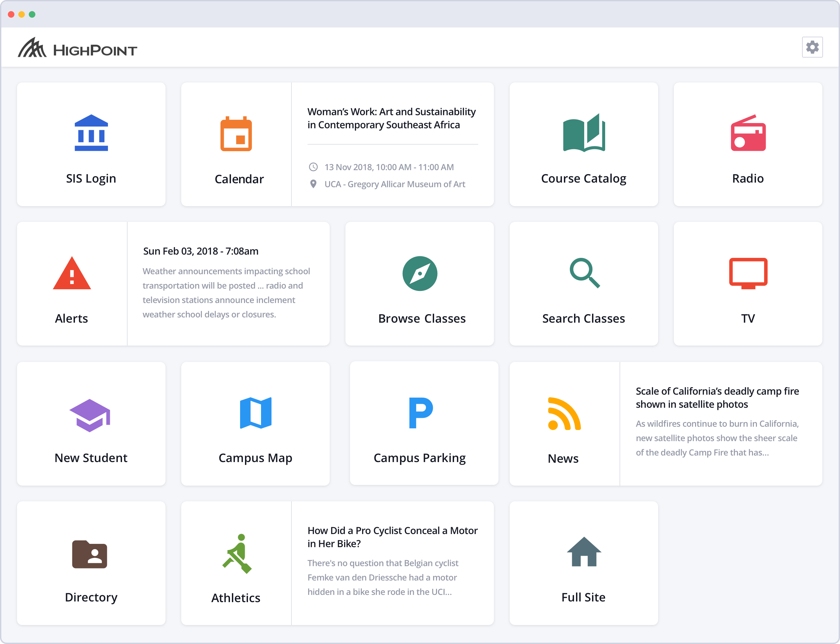840x644 pixels.
Task: Open the Browse Classes compass icon
Action: click(420, 273)
